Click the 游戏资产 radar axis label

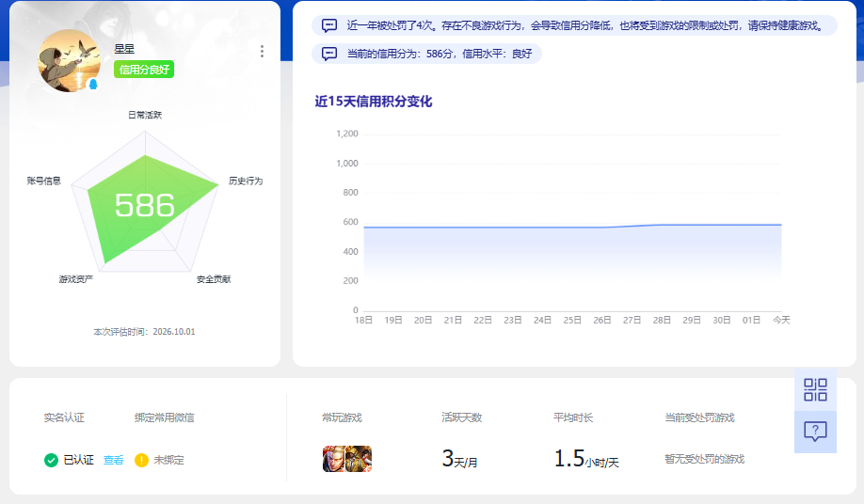pyautogui.click(x=76, y=279)
